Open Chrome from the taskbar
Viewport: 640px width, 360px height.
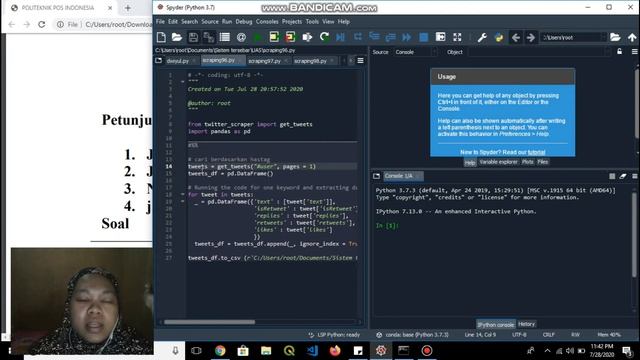pyautogui.click(x=220, y=351)
